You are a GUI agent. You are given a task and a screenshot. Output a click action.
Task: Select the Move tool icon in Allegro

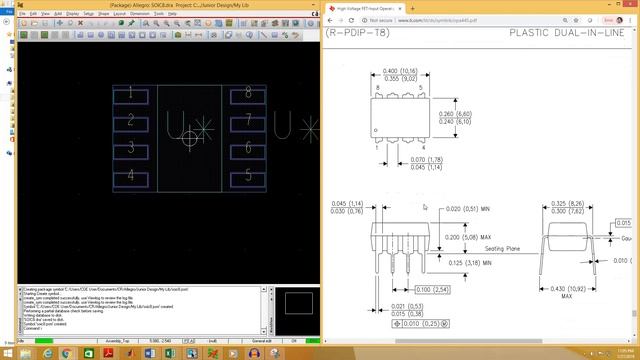[x=60, y=23]
